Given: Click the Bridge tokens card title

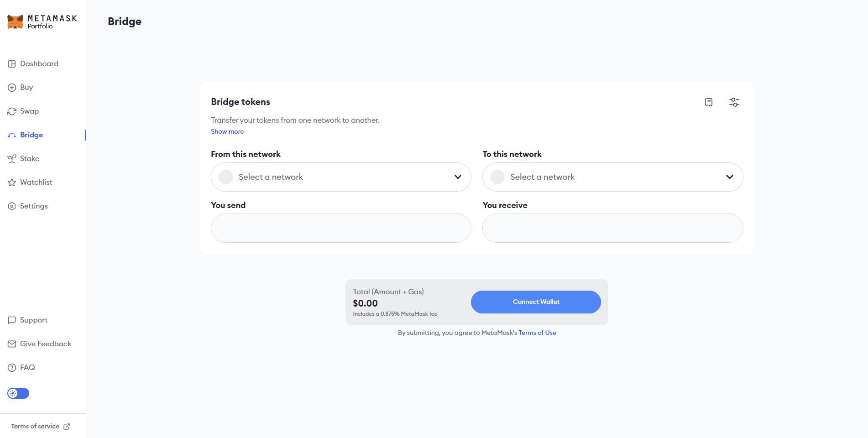Looking at the screenshot, I should pos(241,102).
